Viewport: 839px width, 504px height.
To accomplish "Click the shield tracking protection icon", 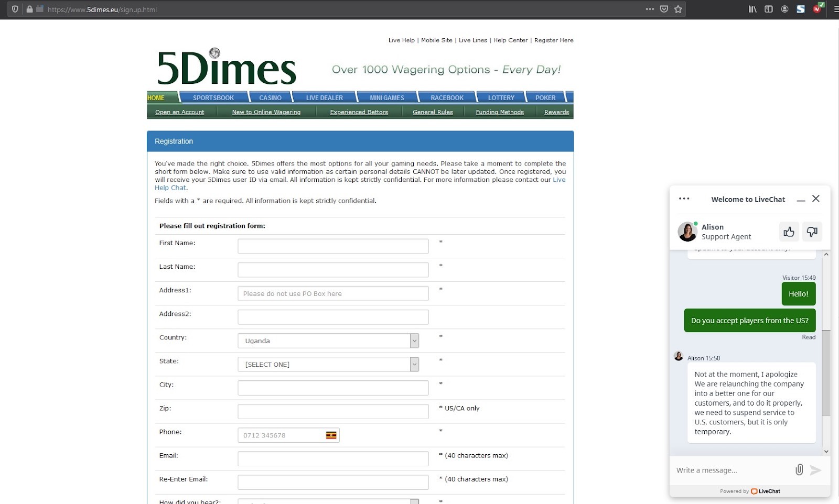I will pyautogui.click(x=15, y=9).
